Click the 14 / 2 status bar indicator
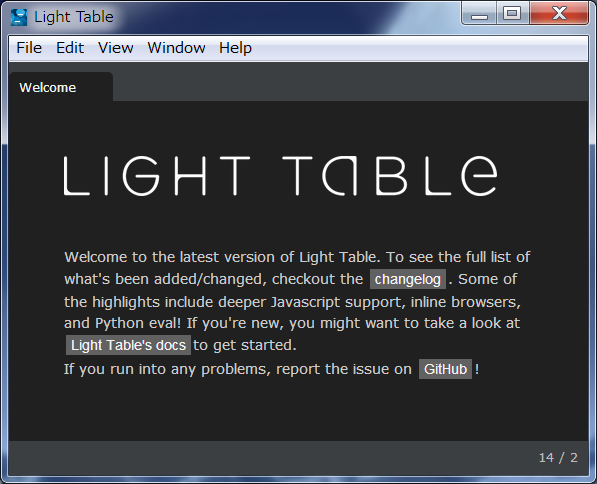Viewport: 597px width, 484px height. (x=558, y=457)
